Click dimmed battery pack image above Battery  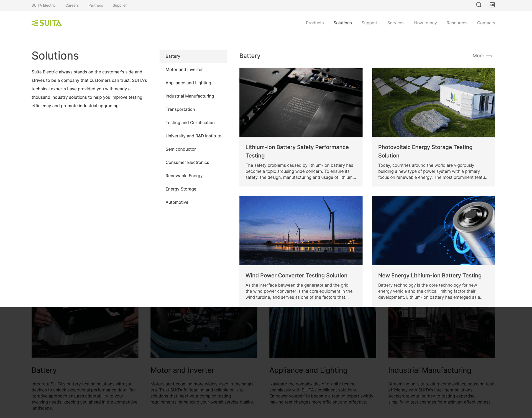tap(85, 332)
